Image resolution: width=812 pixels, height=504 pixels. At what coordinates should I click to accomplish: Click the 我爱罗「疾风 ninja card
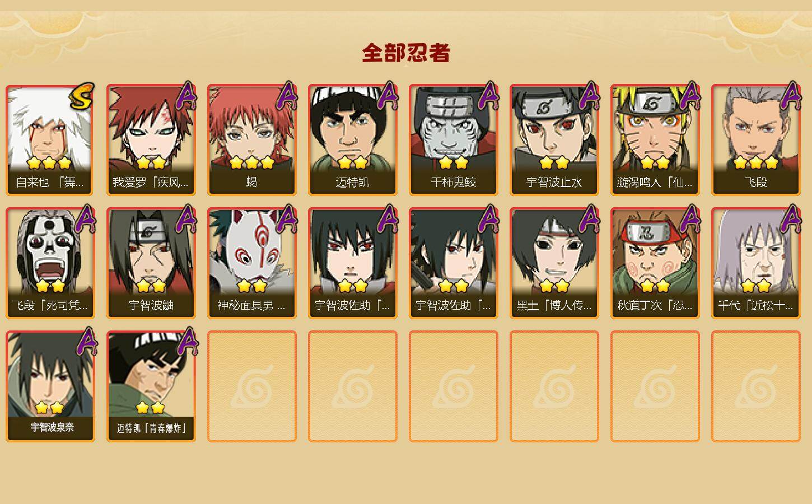[151, 140]
